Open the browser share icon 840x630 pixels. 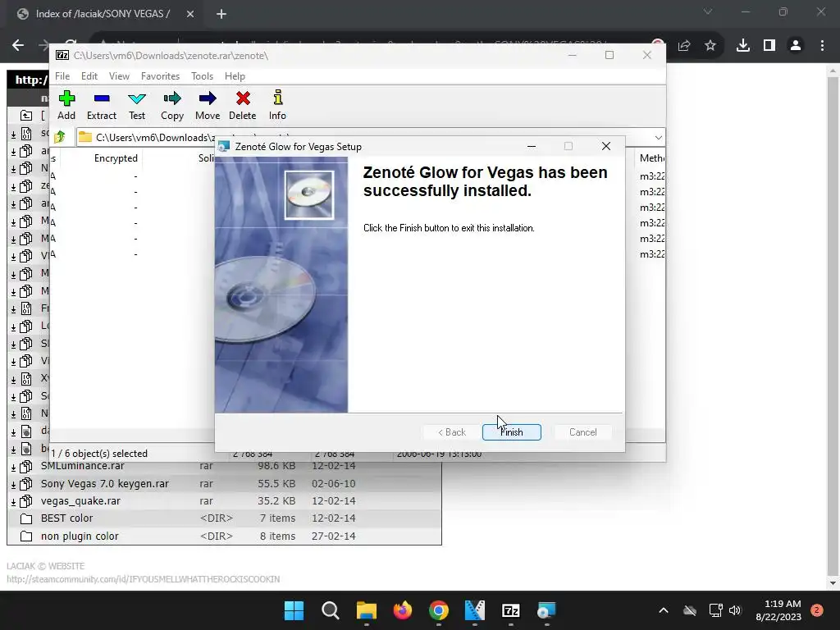point(684,46)
